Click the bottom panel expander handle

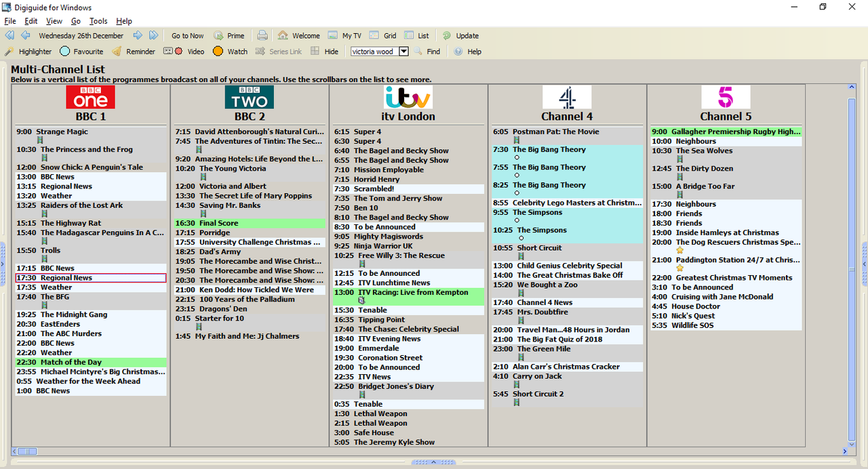434,462
